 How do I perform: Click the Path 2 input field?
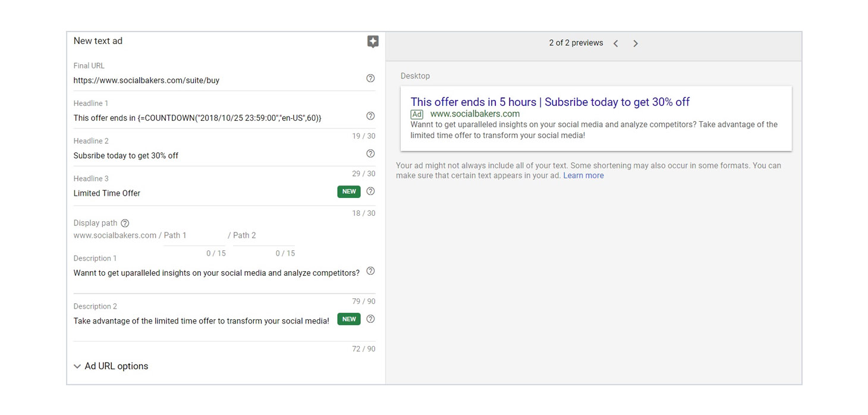(x=264, y=236)
